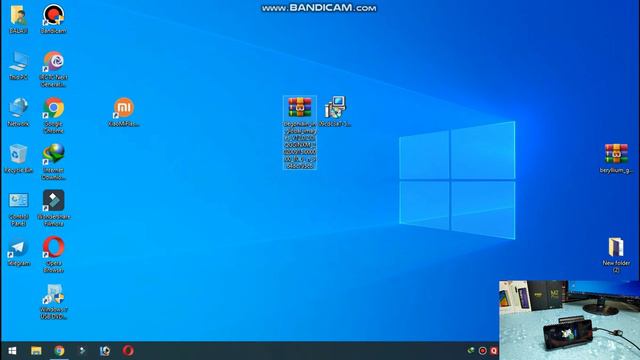Screen dimensions: 640x360
Task: Open Windows 7 USB DVD tool shortcut
Action: point(53,301)
